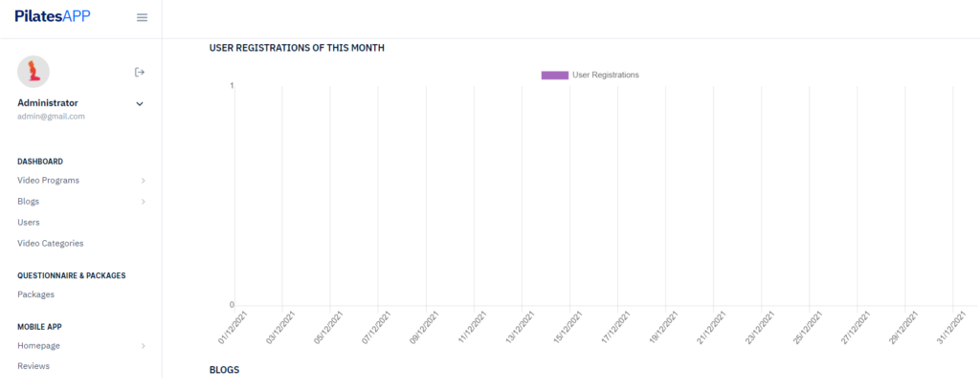Click the hamburger menu icon

click(x=143, y=17)
